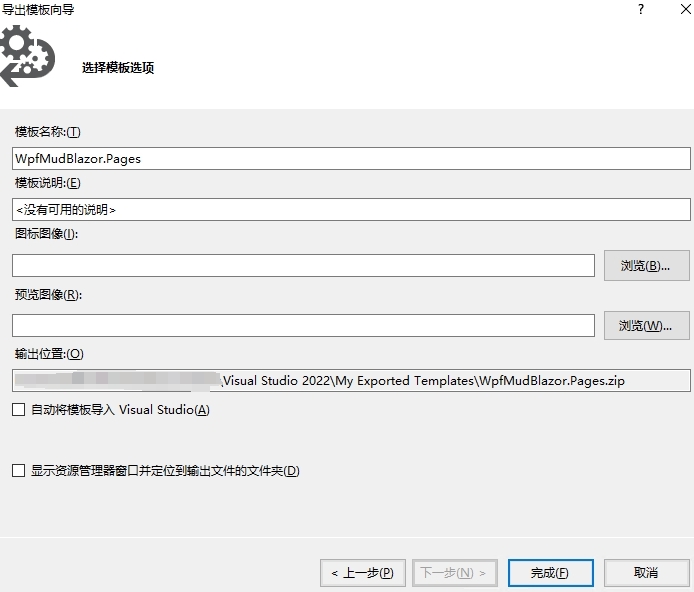Image resolution: width=694 pixels, height=592 pixels.
Task: Click the output location path field
Action: [x=351, y=381]
